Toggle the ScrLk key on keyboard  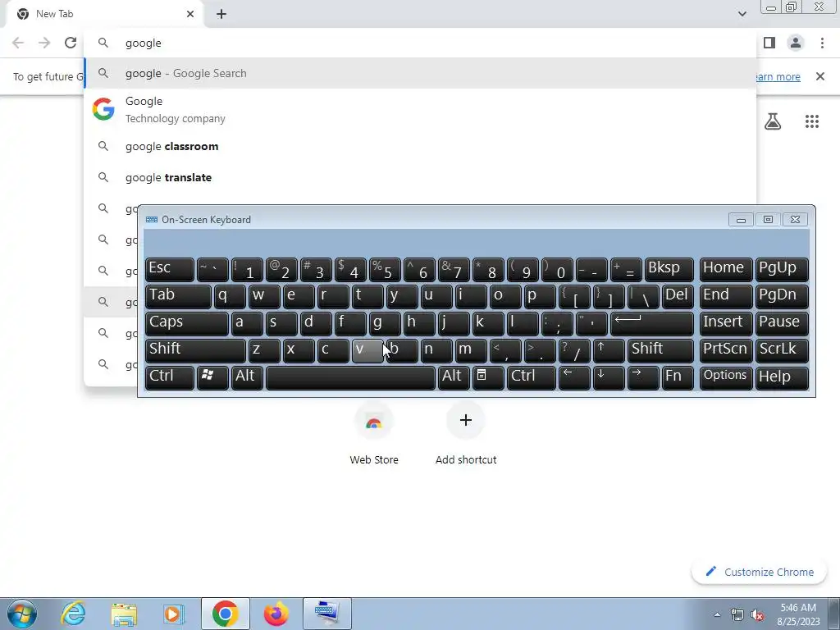pyautogui.click(x=782, y=350)
